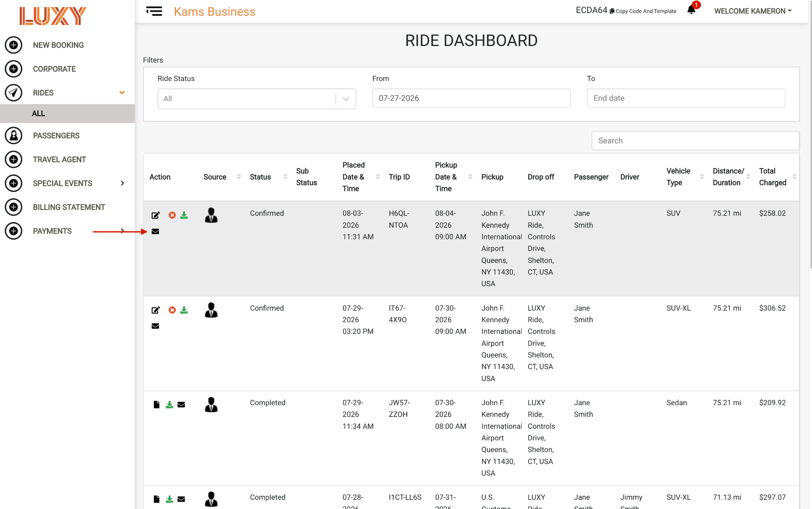Image resolution: width=812 pixels, height=509 pixels.
Task: Toggle the sidebar hamburger menu icon
Action: (x=154, y=12)
